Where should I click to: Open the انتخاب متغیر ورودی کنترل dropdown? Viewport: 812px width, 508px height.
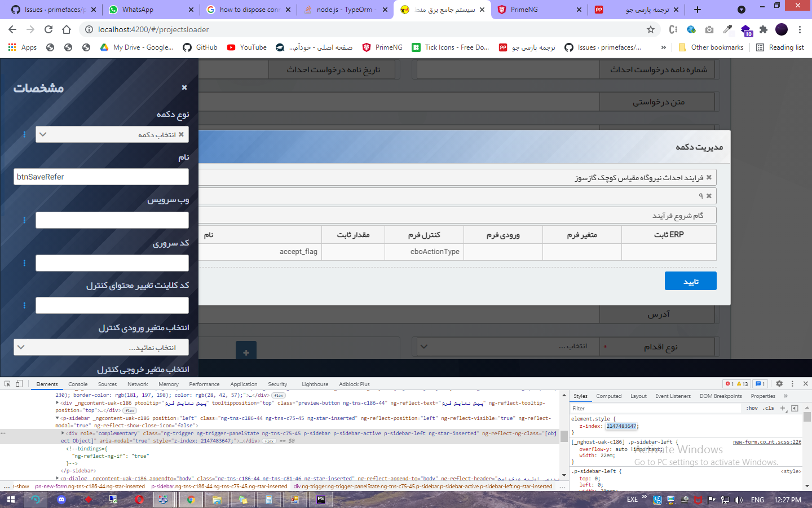101,347
